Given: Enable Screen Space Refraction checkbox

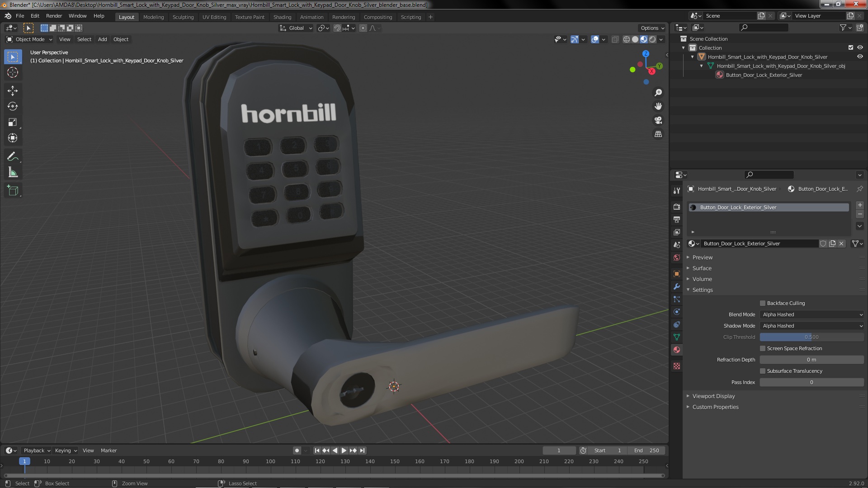Looking at the screenshot, I should pyautogui.click(x=763, y=348).
